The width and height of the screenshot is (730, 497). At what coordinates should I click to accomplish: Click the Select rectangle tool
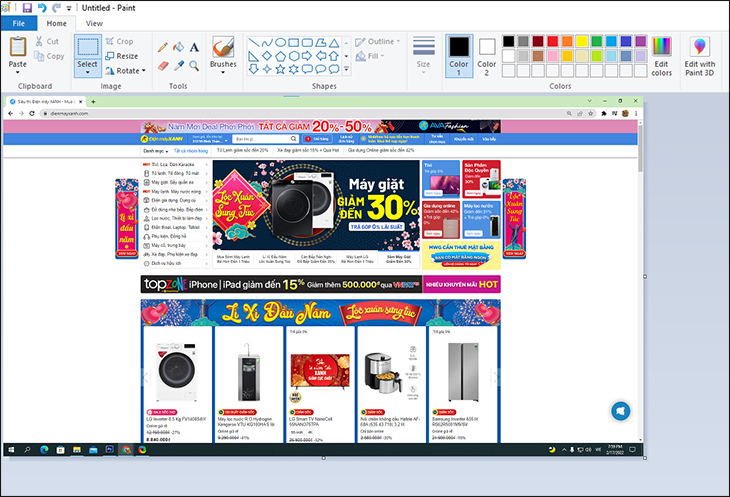point(88,47)
